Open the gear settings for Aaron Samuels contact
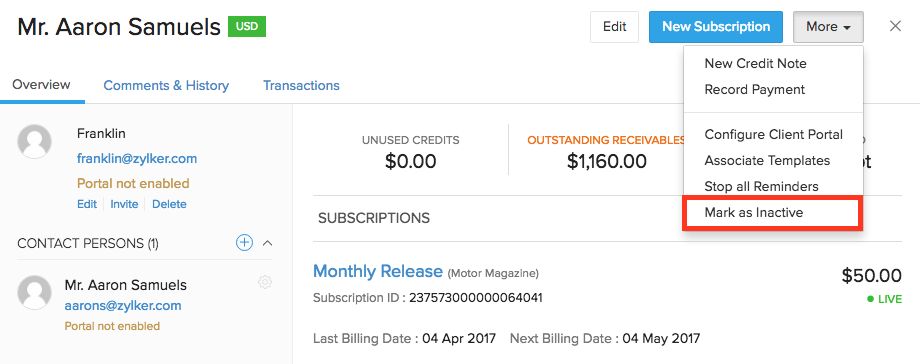920x364 pixels. (x=265, y=282)
